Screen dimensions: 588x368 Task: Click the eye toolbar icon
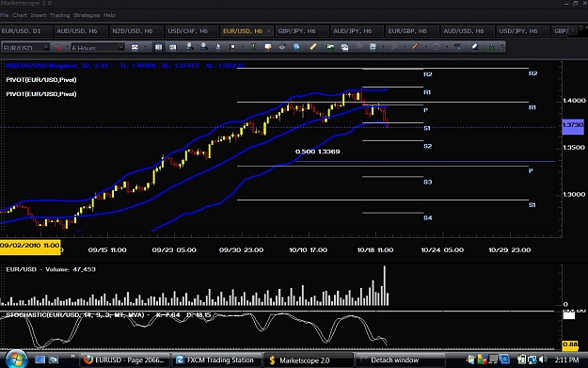pyautogui.click(x=282, y=47)
